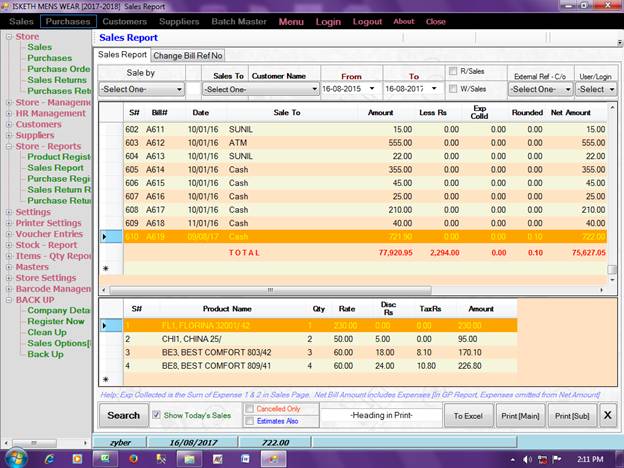This screenshot has height=468, width=624.
Task: Expand the Settings tree node
Action: (x=9, y=212)
